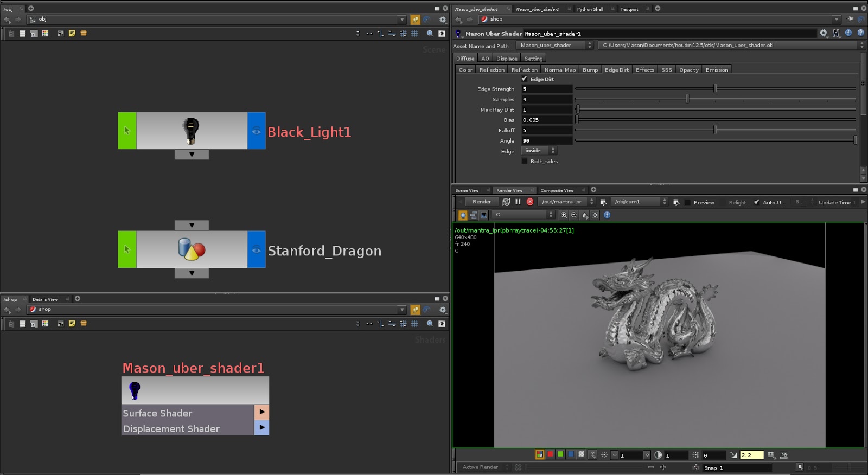Expand the obj network path dropdown arrow

(402, 20)
